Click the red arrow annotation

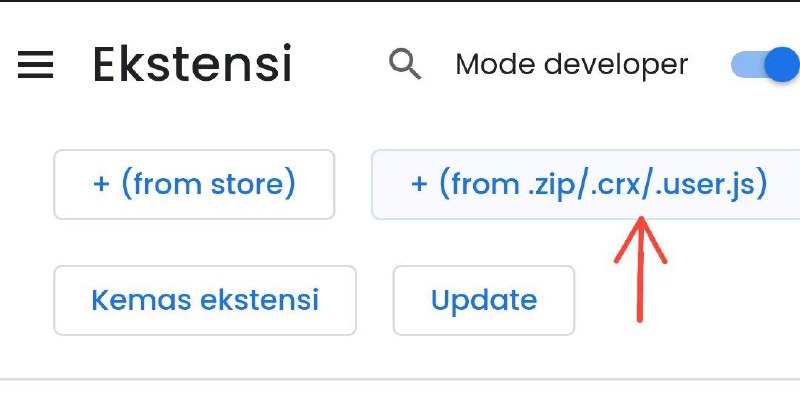click(x=640, y=269)
